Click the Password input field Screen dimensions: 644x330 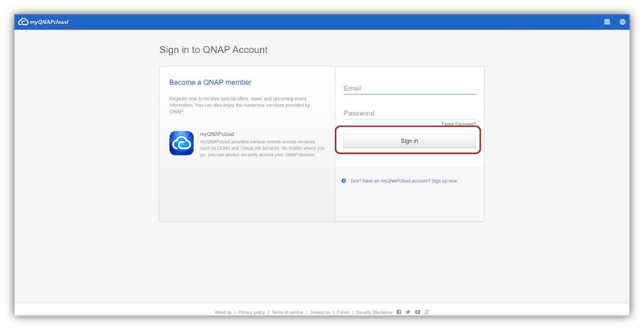tap(409, 113)
